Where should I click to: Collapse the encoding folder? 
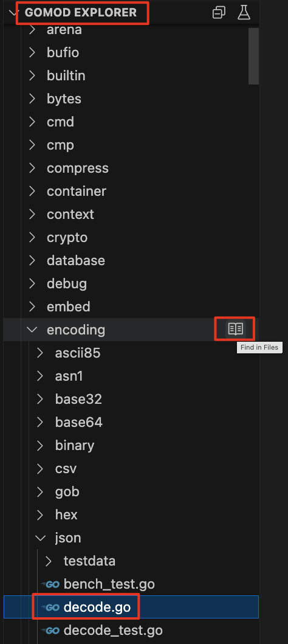tap(32, 330)
